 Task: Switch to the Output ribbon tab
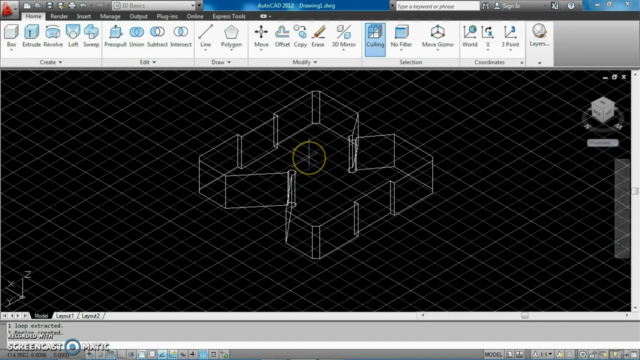coord(138,16)
